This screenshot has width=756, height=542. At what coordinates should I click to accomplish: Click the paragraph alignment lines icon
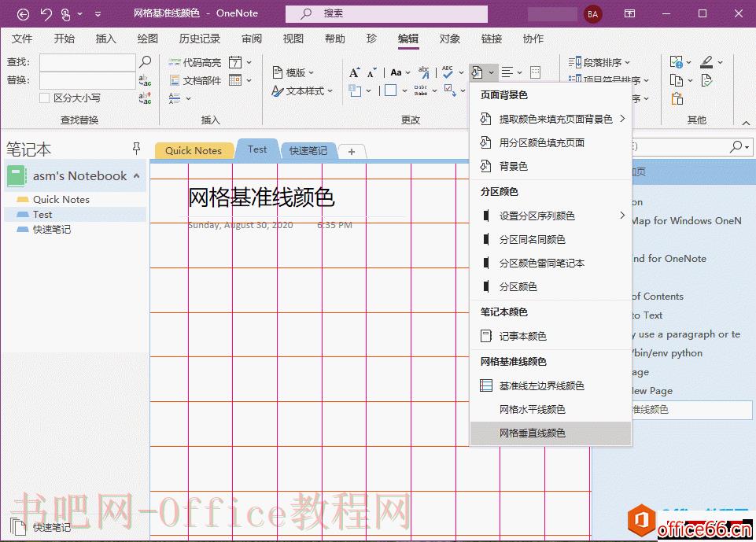(507, 72)
